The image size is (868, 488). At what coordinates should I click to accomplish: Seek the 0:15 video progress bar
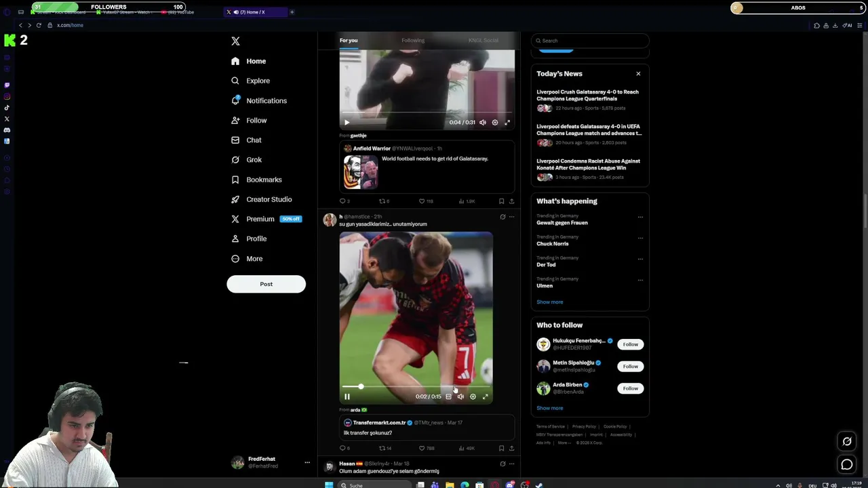coord(416,386)
